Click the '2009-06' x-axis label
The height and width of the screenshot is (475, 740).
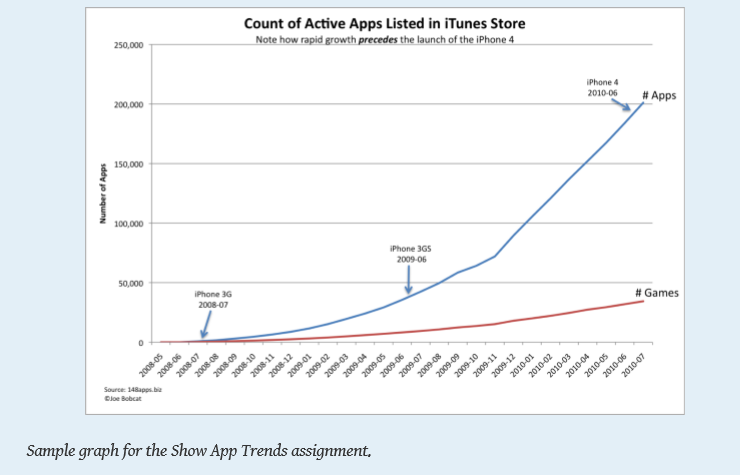(x=392, y=365)
